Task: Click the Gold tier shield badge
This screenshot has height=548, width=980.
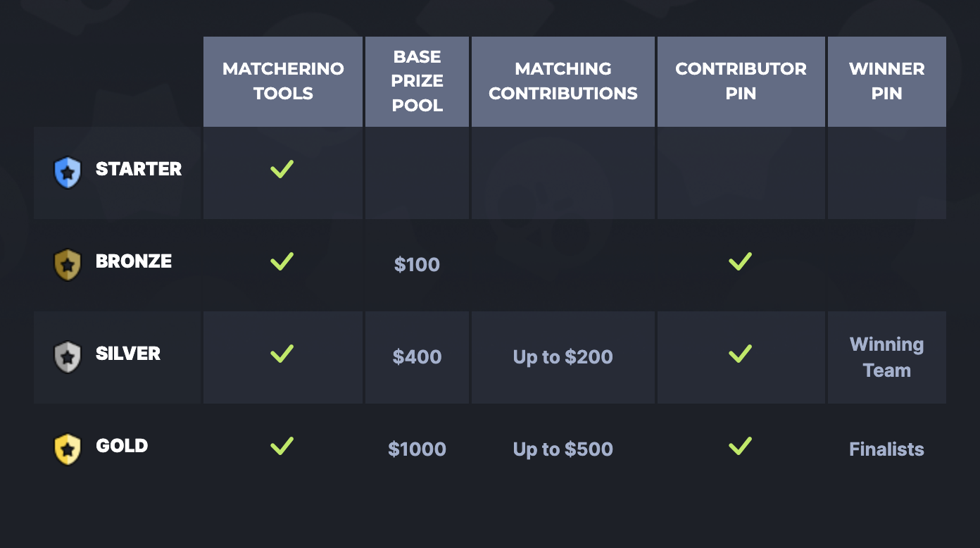Action: click(x=68, y=449)
